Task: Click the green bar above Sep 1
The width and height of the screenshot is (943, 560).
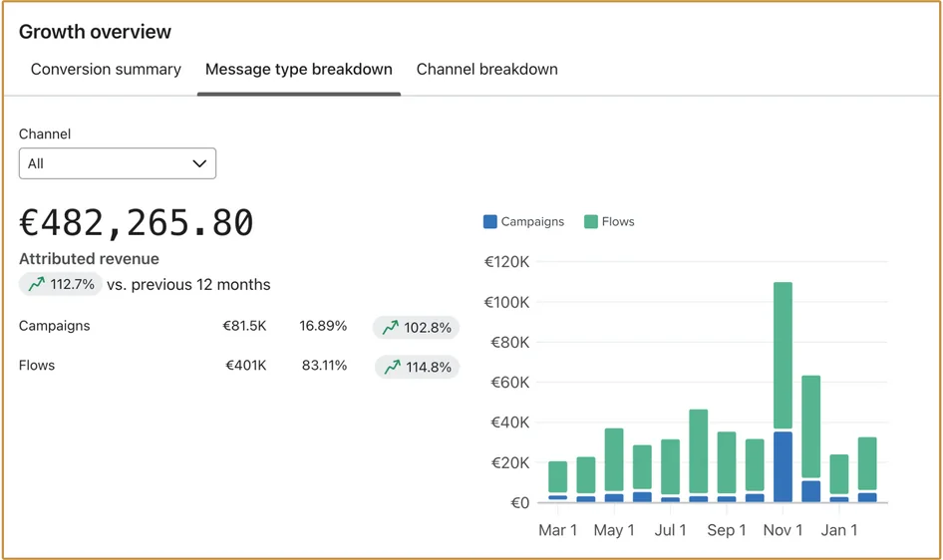Action: (727, 462)
